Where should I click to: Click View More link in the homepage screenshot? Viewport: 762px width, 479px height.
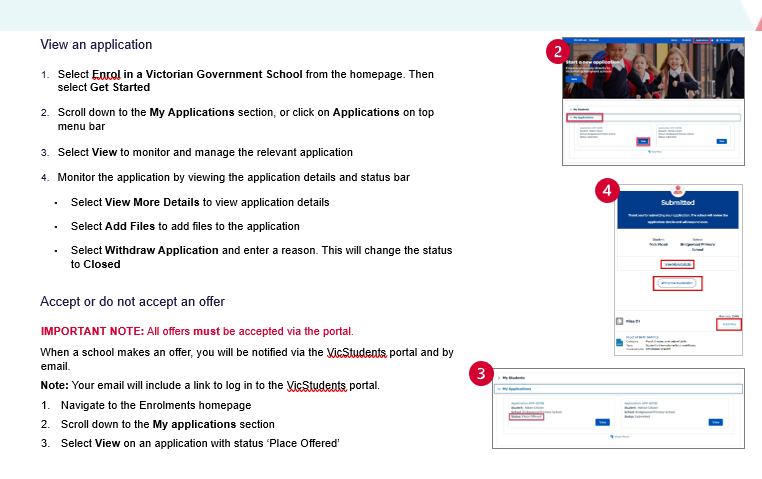pyautogui.click(x=655, y=152)
